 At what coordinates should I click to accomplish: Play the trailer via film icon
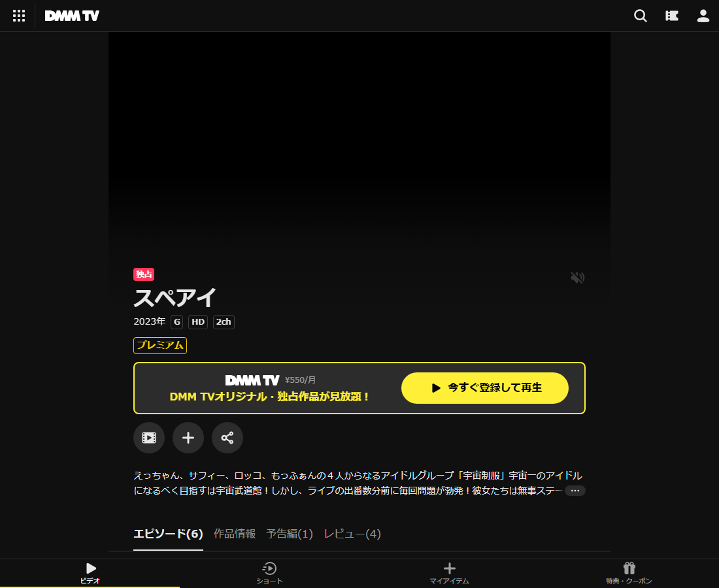(x=149, y=438)
